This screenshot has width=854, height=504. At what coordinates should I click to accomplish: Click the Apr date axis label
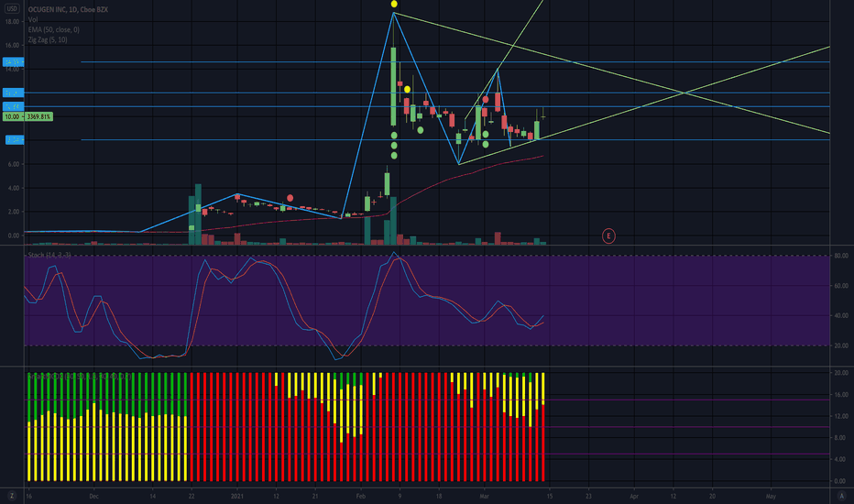(634, 497)
